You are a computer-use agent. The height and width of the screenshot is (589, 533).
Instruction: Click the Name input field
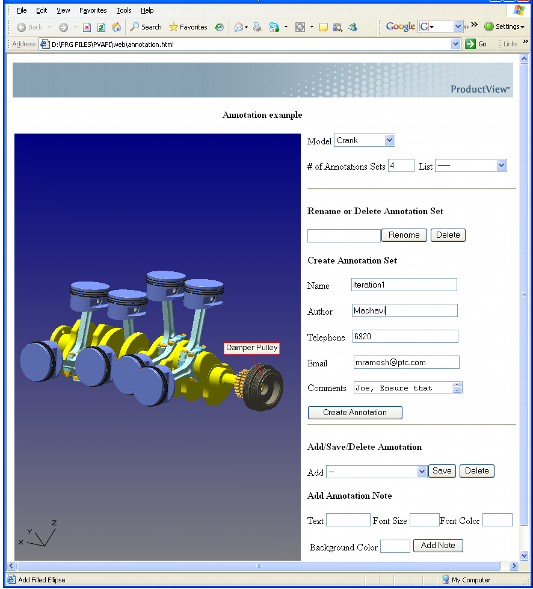click(x=404, y=284)
